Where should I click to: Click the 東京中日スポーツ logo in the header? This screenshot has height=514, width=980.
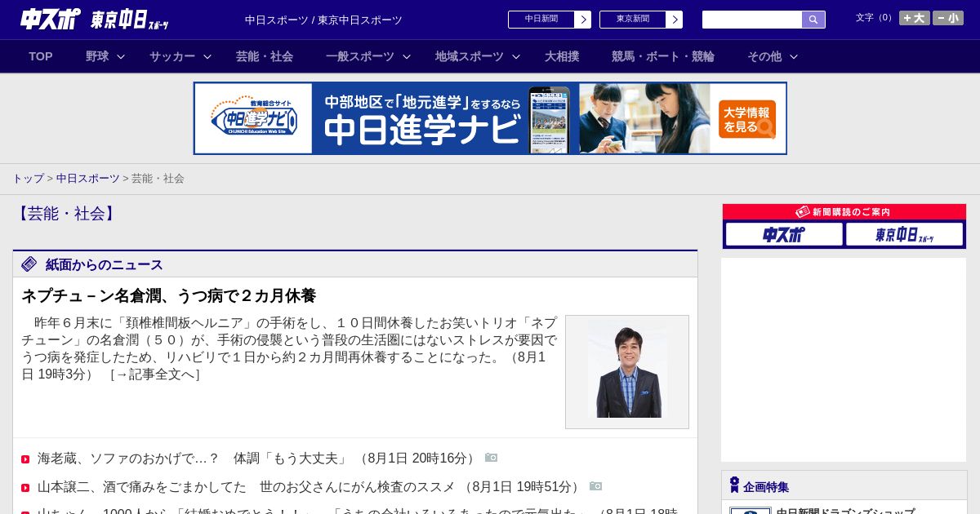pyautogui.click(x=129, y=20)
